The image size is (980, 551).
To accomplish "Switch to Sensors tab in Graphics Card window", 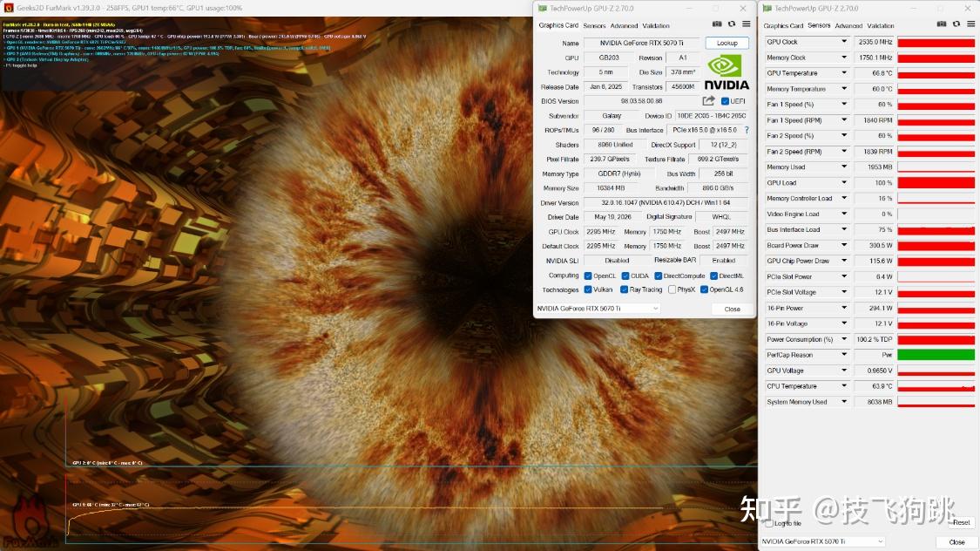I will tap(594, 25).
